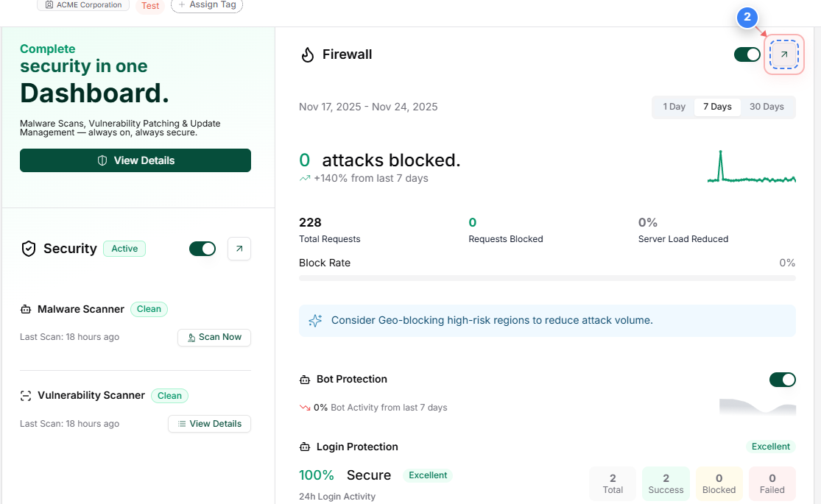Click the Test tag at the top
The height and width of the screenshot is (504, 821).
150,5
